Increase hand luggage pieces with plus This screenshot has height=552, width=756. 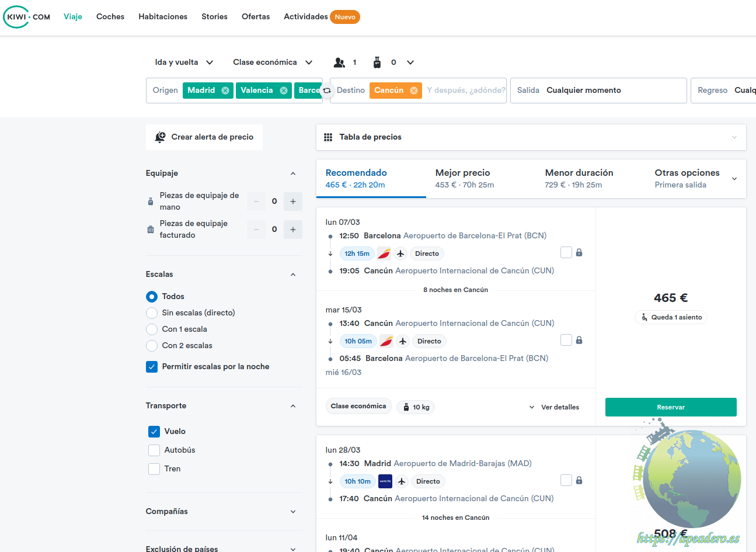[293, 202]
